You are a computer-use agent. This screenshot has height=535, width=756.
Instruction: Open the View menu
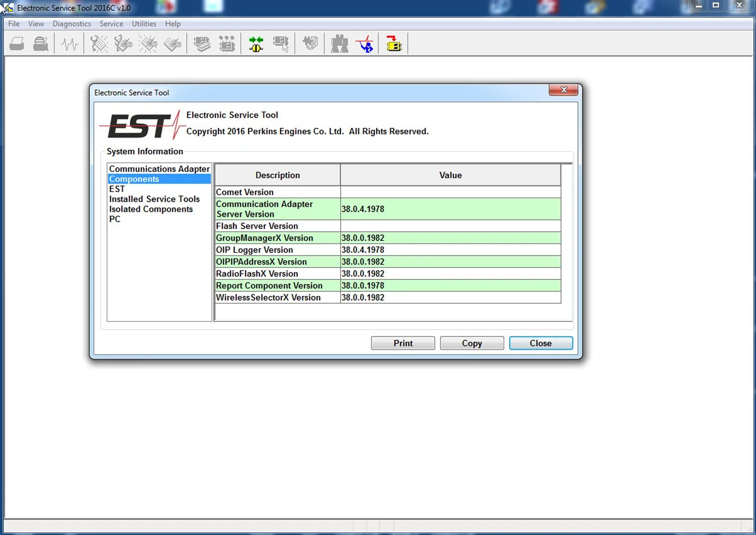[36, 24]
